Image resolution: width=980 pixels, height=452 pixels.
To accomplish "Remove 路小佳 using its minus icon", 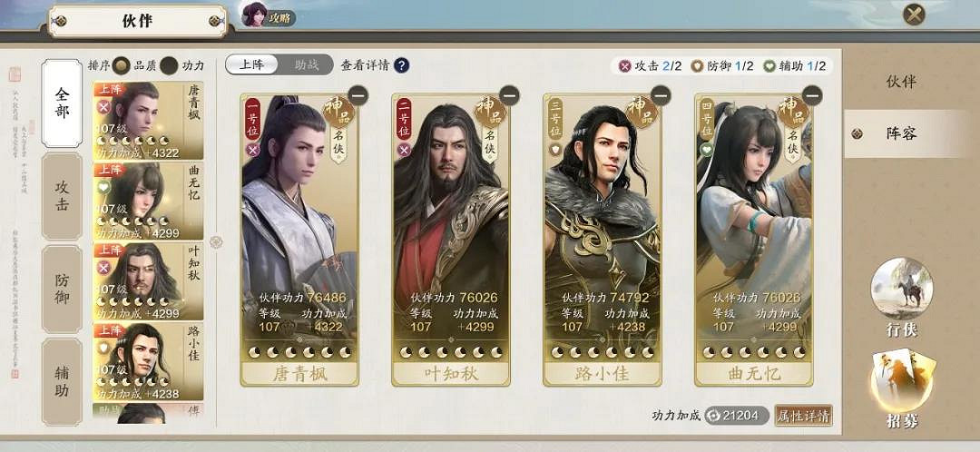I will 661,95.
